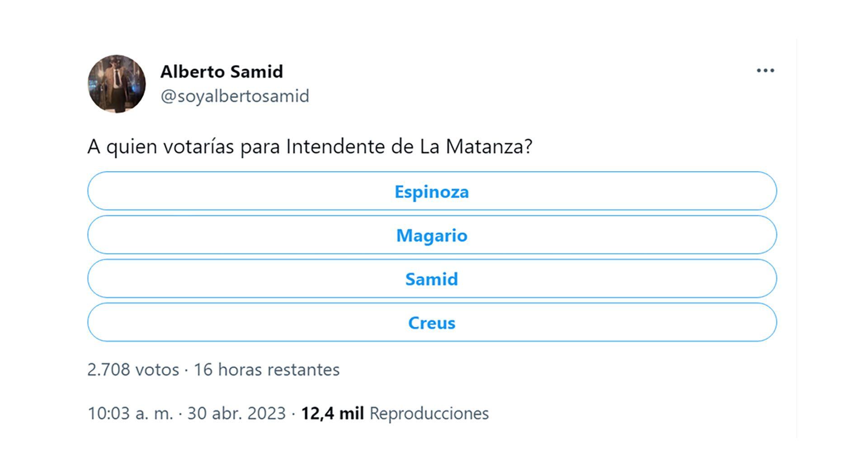Screen dimensions: 868x476
Task: Choose Samid as poll answer
Action: [x=432, y=279]
